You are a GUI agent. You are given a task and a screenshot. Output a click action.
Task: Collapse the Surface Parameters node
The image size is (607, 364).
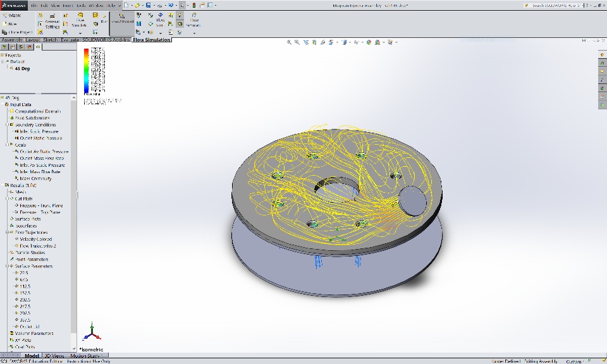click(x=6, y=266)
